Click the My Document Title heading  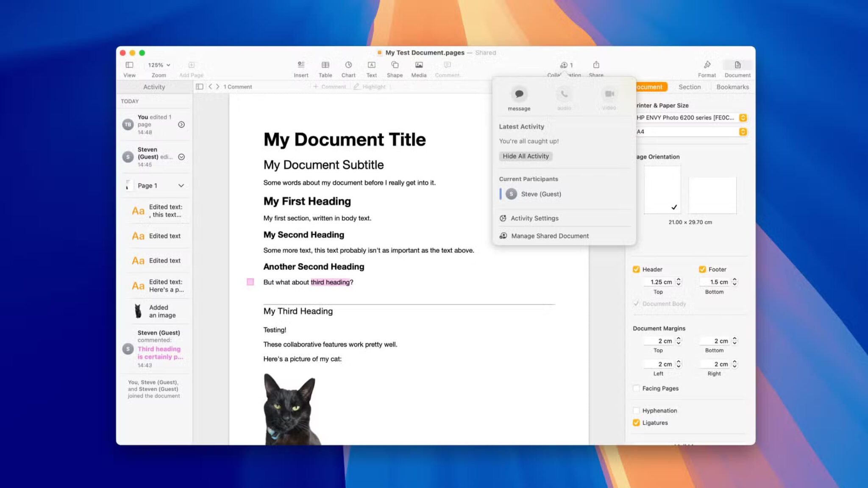click(x=345, y=139)
